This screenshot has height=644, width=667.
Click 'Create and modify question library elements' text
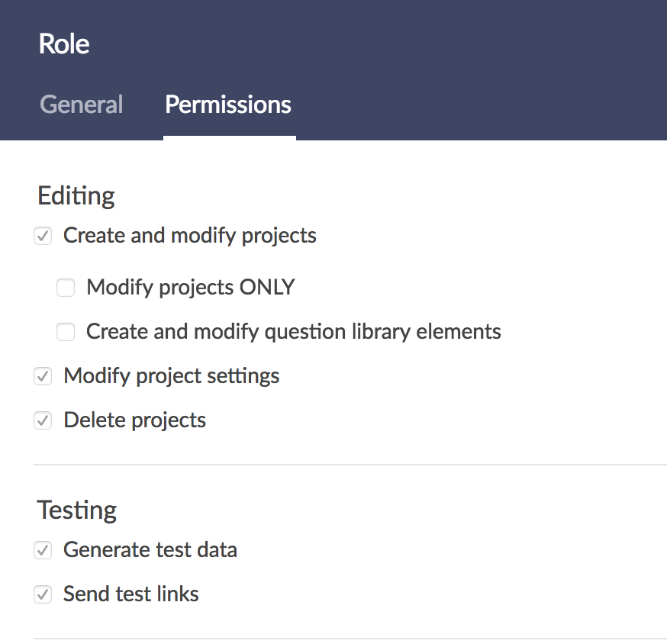pos(293,332)
